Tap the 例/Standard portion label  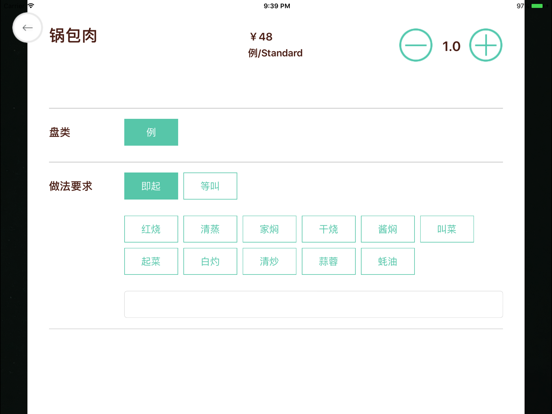tap(275, 53)
